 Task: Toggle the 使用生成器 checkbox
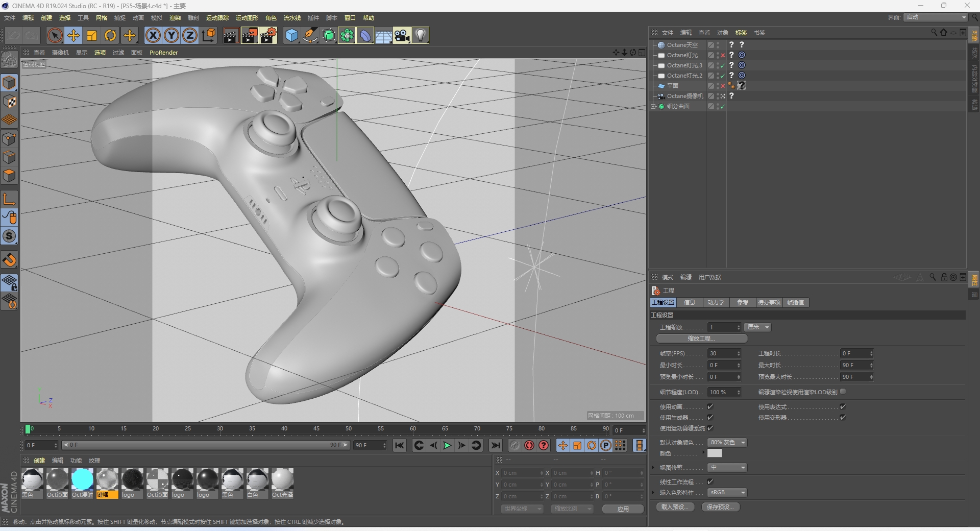pos(710,418)
